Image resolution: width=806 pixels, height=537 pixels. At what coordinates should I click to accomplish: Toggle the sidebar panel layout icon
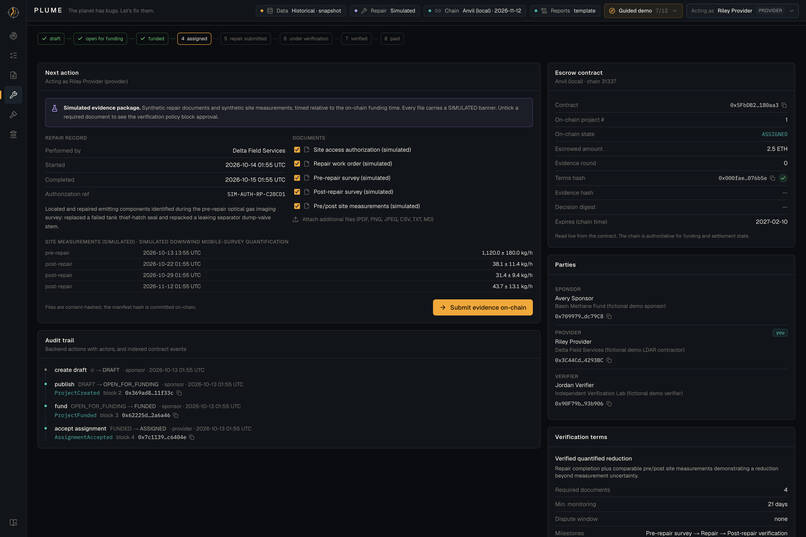tap(13, 522)
